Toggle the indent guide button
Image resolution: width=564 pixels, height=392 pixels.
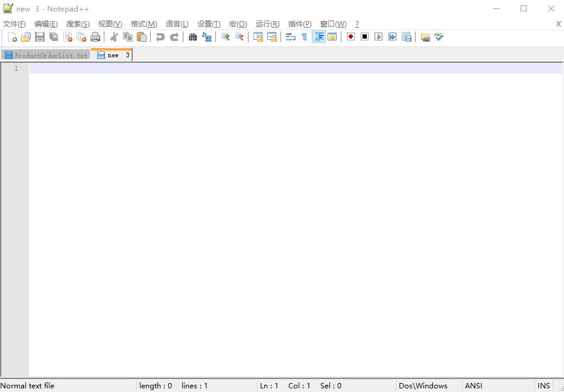[318, 37]
